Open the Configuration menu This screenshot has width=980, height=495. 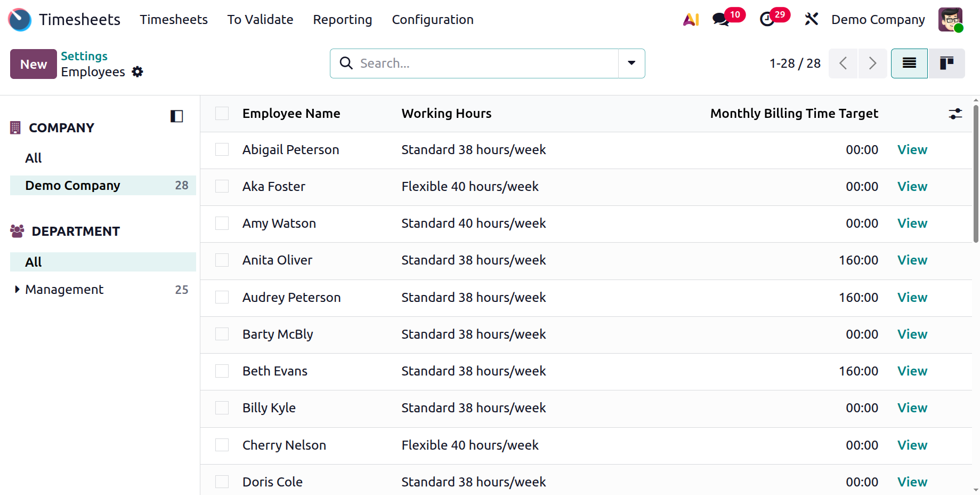432,20
